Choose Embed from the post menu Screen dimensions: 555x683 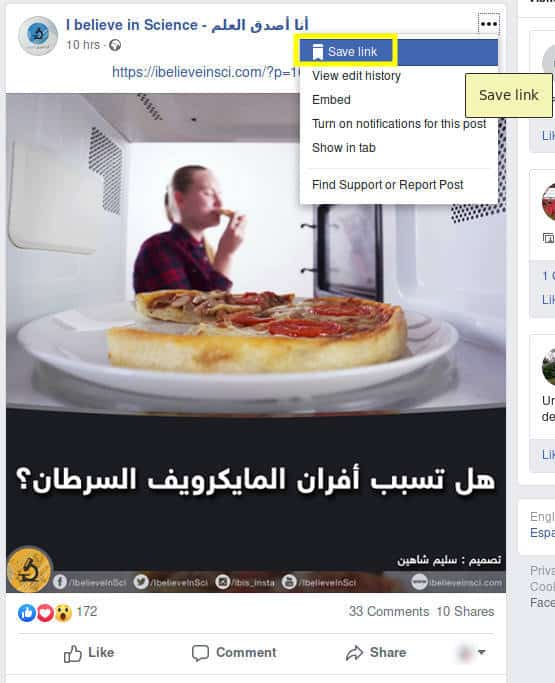pyautogui.click(x=331, y=100)
